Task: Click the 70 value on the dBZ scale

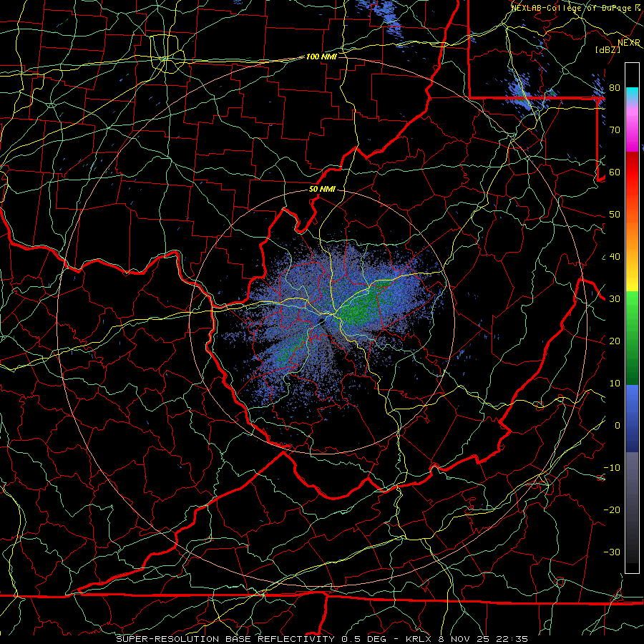Action: click(615, 130)
